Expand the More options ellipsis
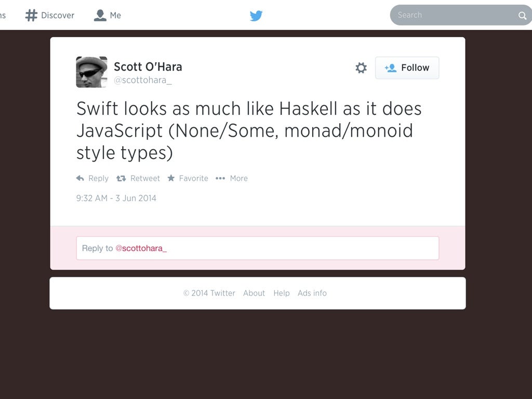The image size is (532, 399). [x=220, y=178]
